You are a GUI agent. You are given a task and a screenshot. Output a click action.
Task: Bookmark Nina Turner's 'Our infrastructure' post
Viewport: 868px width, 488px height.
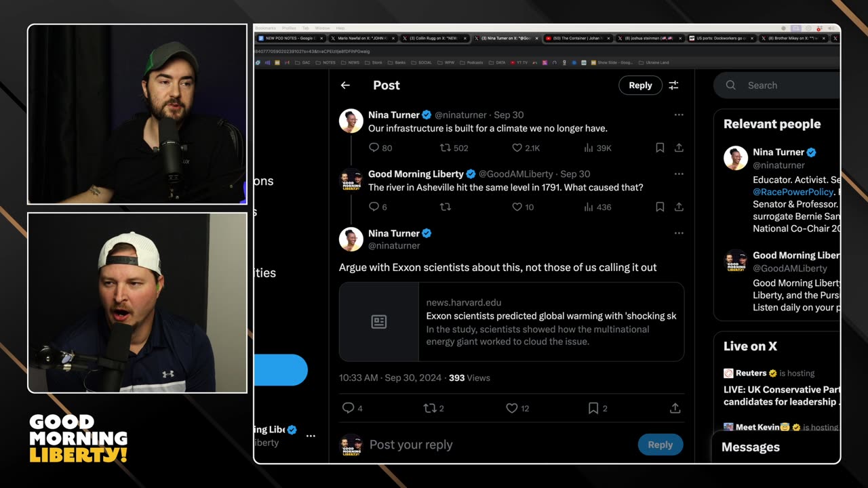click(x=660, y=148)
